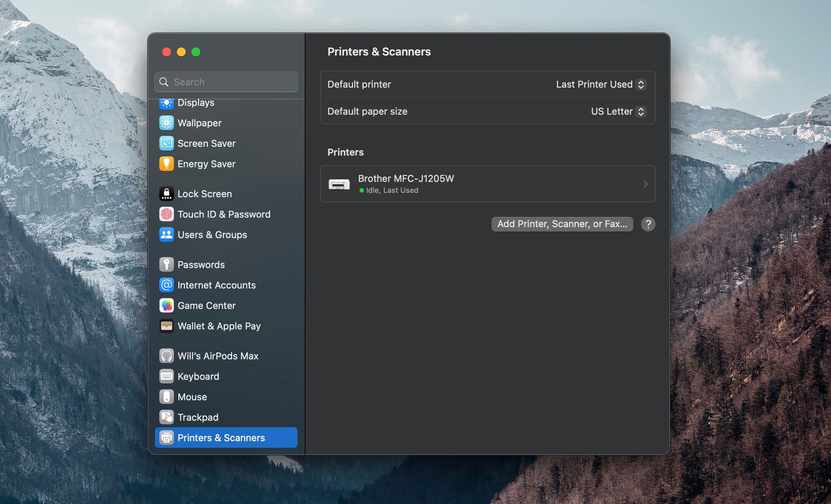Go to Wallet & Apple Pay

(x=219, y=326)
